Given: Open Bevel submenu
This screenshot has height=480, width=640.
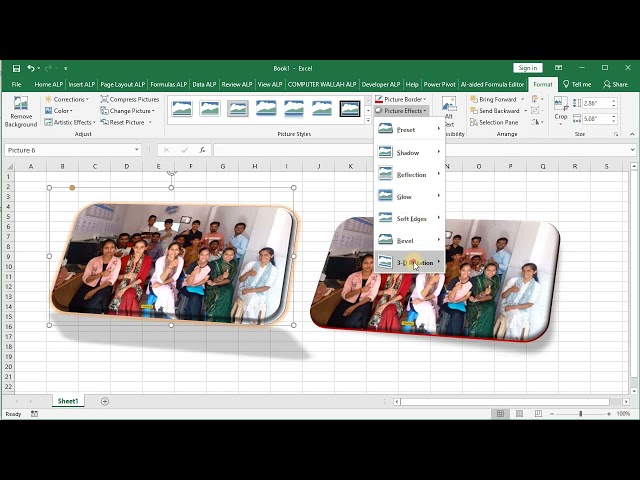Looking at the screenshot, I should click(x=409, y=240).
